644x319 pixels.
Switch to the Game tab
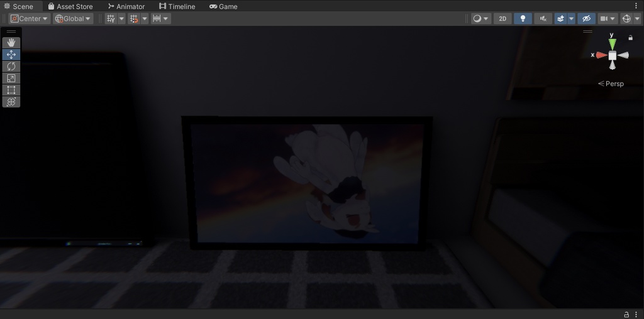[223, 6]
